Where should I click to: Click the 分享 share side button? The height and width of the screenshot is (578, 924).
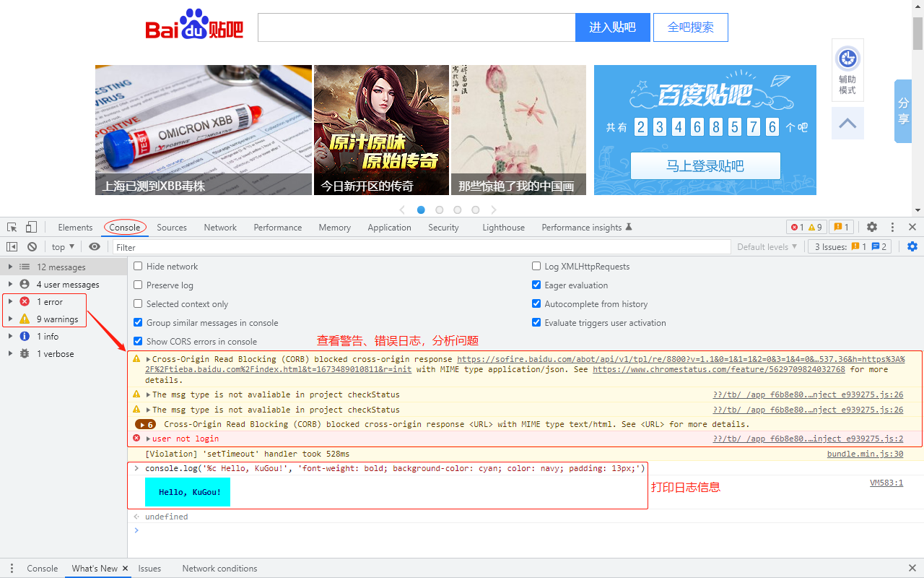pos(903,111)
